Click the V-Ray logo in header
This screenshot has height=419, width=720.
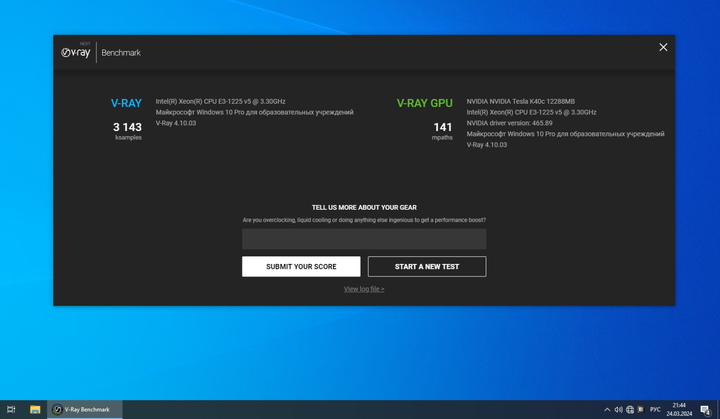click(76, 52)
